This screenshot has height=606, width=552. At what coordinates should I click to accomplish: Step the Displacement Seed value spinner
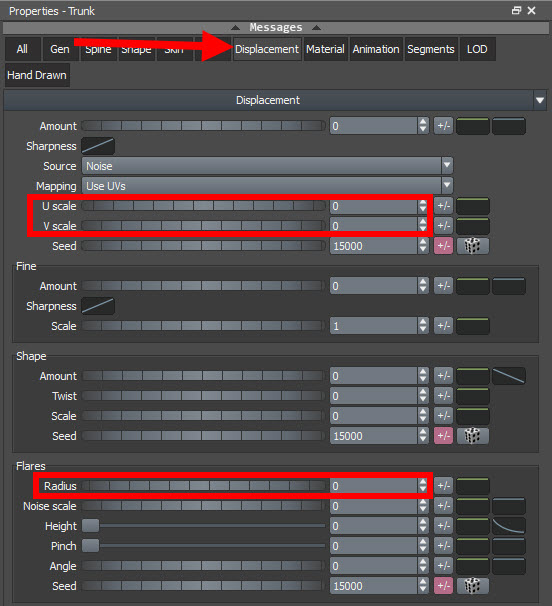click(423, 246)
